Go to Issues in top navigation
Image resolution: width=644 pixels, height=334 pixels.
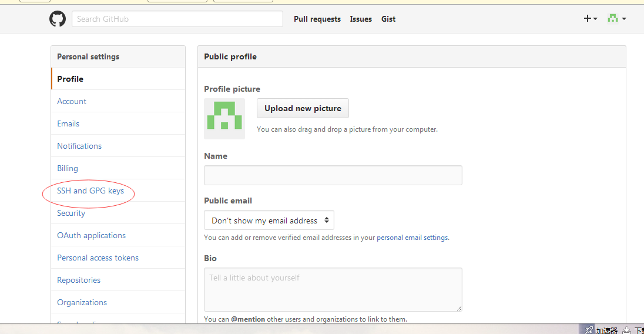(x=361, y=19)
